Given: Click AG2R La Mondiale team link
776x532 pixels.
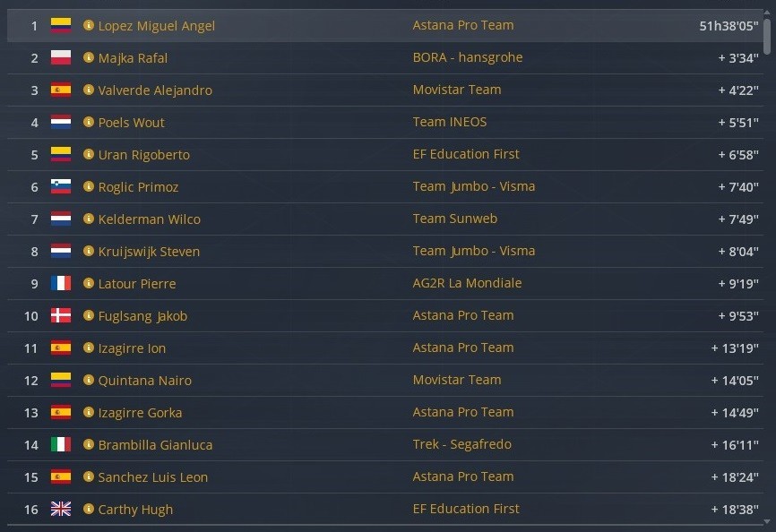Looking at the screenshot, I should click(467, 283).
